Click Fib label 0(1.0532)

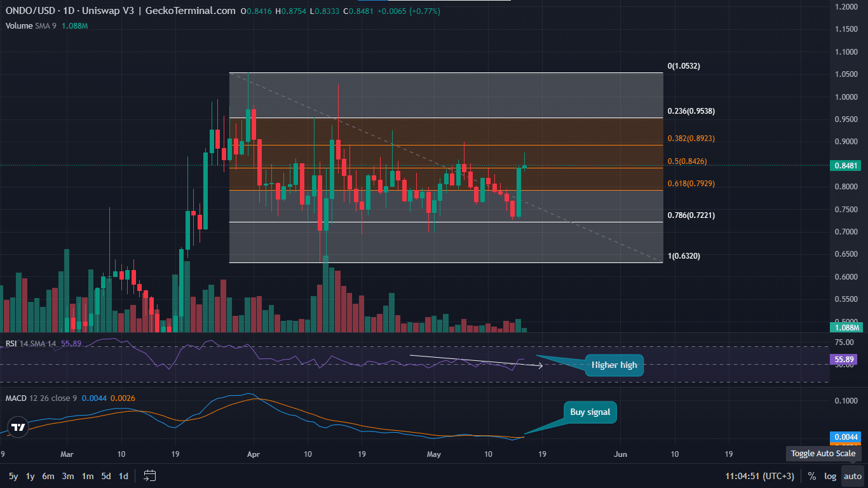click(x=684, y=66)
